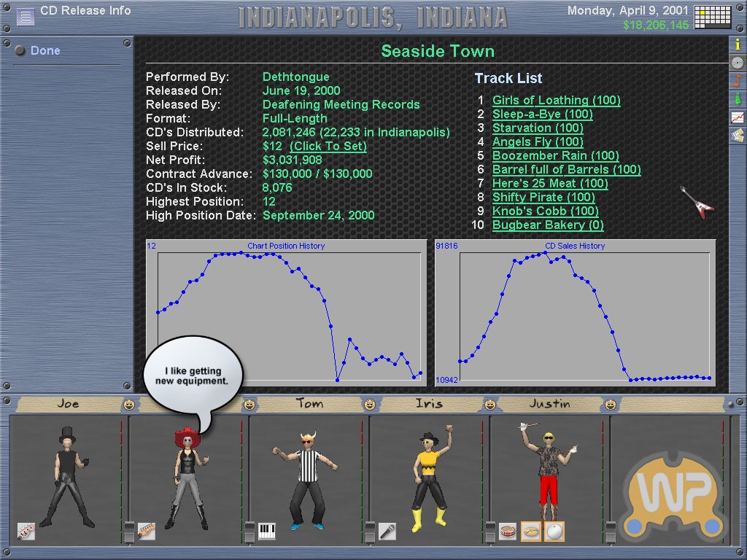Click Joe's smiley mood face
The height and width of the screenshot is (560, 747).
click(129, 404)
